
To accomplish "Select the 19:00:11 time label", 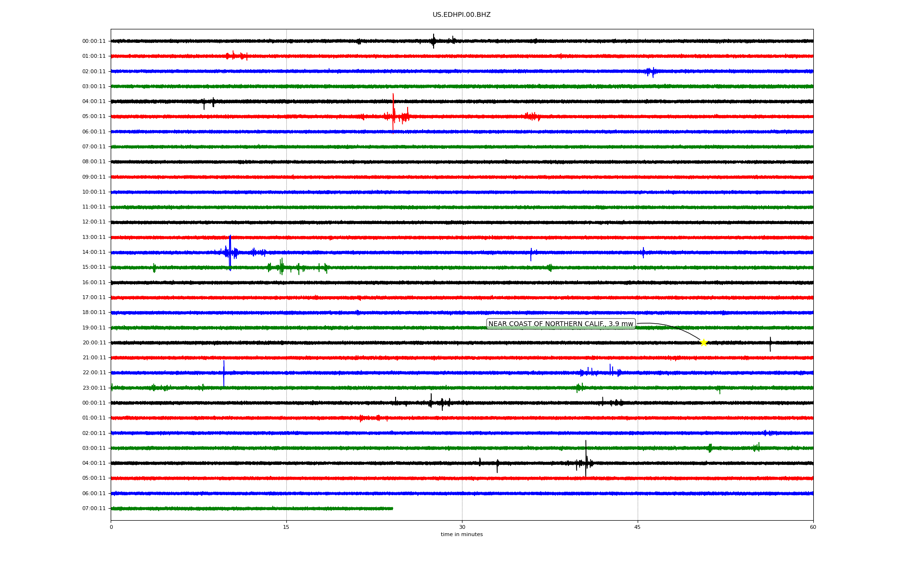I will 94,328.
